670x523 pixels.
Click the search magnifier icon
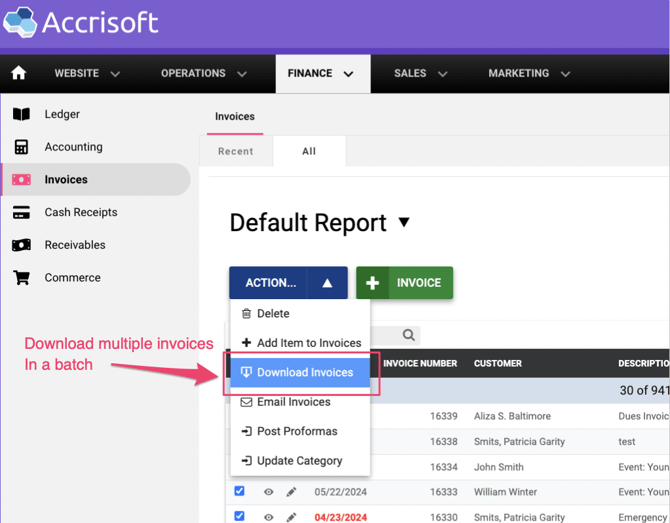(x=408, y=336)
